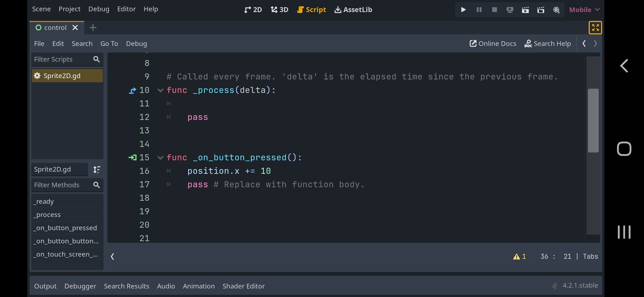644x297 pixels.
Task: Open the Editor menu
Action: (126, 9)
